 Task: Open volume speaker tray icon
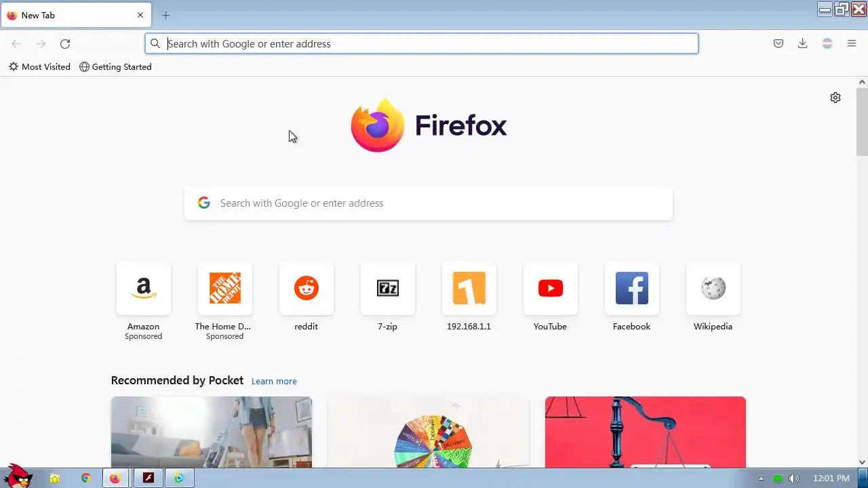tap(794, 479)
